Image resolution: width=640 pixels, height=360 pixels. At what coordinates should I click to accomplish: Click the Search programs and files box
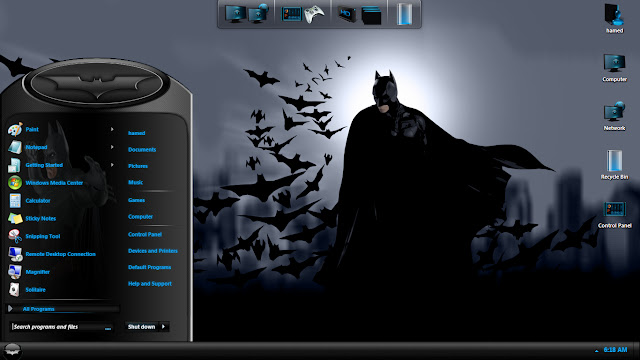coord(62,327)
